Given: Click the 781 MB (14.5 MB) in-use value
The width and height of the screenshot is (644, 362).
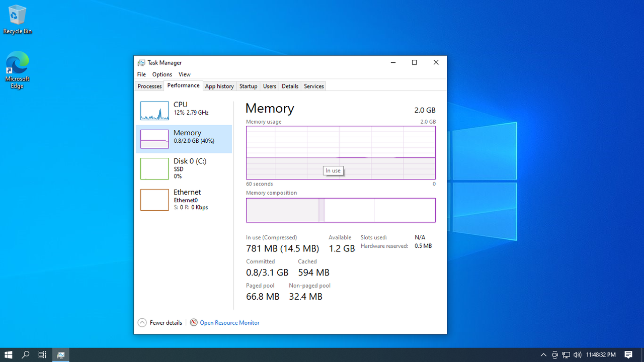Looking at the screenshot, I should click(282, 248).
